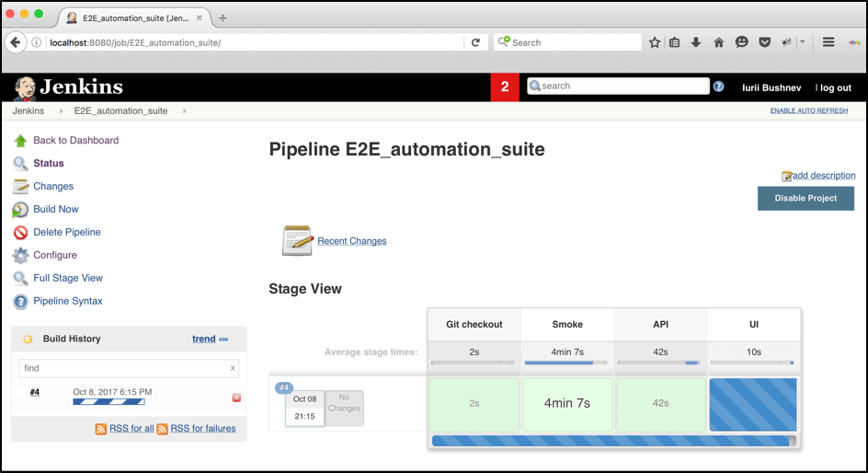Click the Smoke stage 4min 7s cell
Screen dimensions: 868x473
click(566, 404)
